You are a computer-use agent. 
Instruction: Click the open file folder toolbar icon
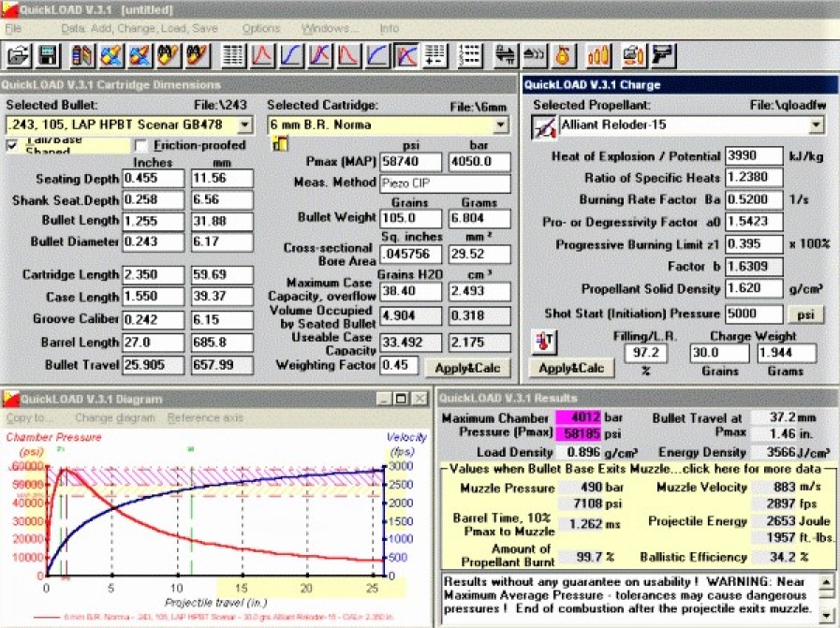tap(18, 56)
